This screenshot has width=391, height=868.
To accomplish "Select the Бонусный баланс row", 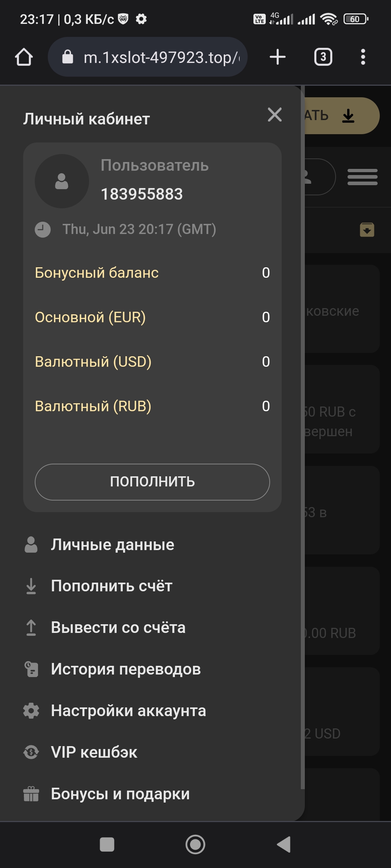I will click(x=152, y=273).
